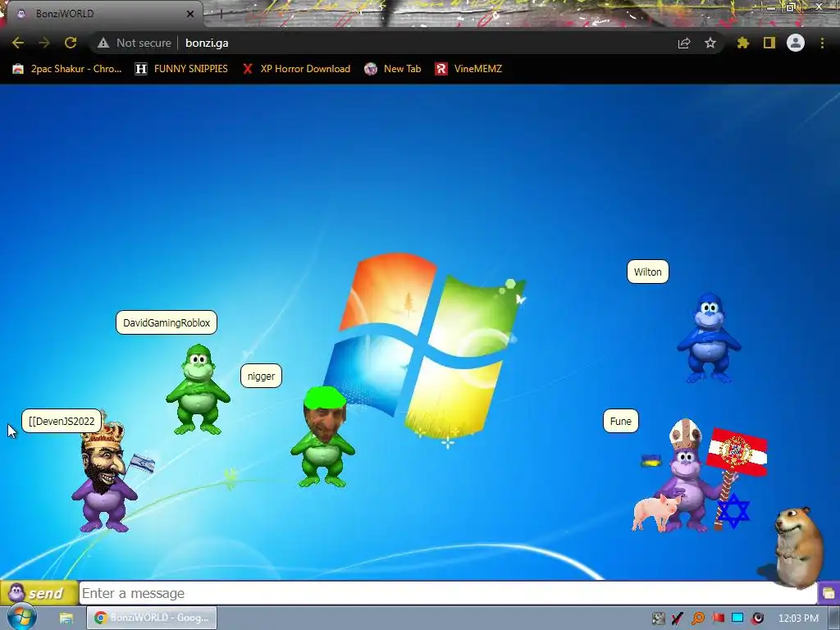Click the green DavidGamingRoblox Bonzi character
The width and height of the screenshot is (840, 630).
coord(198,390)
